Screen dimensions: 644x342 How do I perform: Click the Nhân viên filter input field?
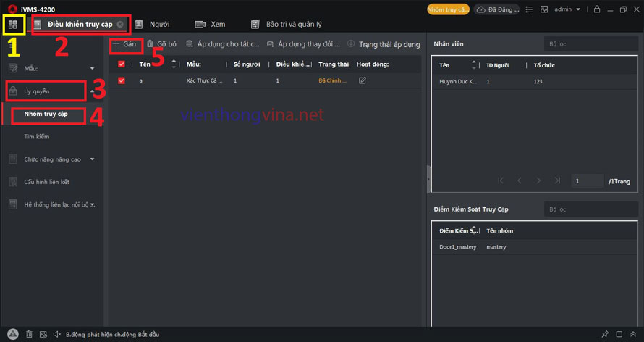click(590, 44)
